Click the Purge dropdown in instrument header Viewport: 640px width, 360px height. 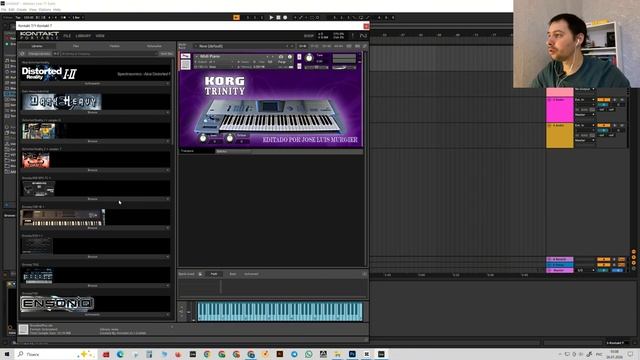pyautogui.click(x=282, y=62)
